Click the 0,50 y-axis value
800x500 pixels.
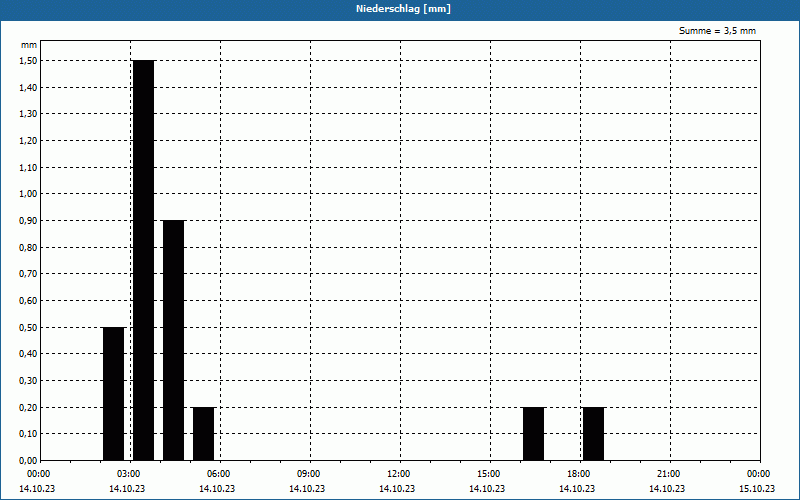[28, 327]
